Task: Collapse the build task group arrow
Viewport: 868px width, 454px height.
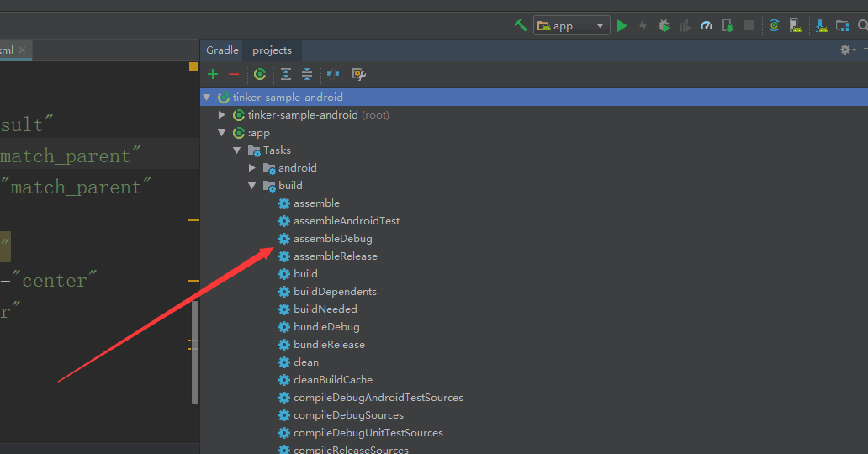Action: click(x=251, y=186)
